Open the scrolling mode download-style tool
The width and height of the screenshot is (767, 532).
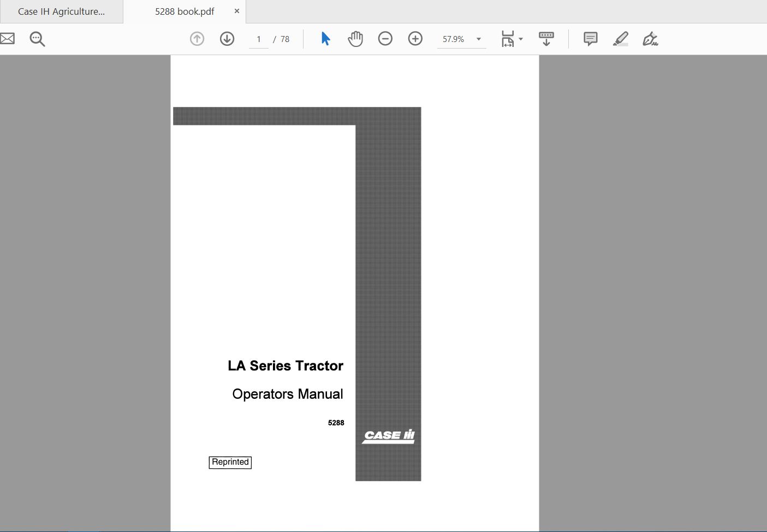point(546,39)
